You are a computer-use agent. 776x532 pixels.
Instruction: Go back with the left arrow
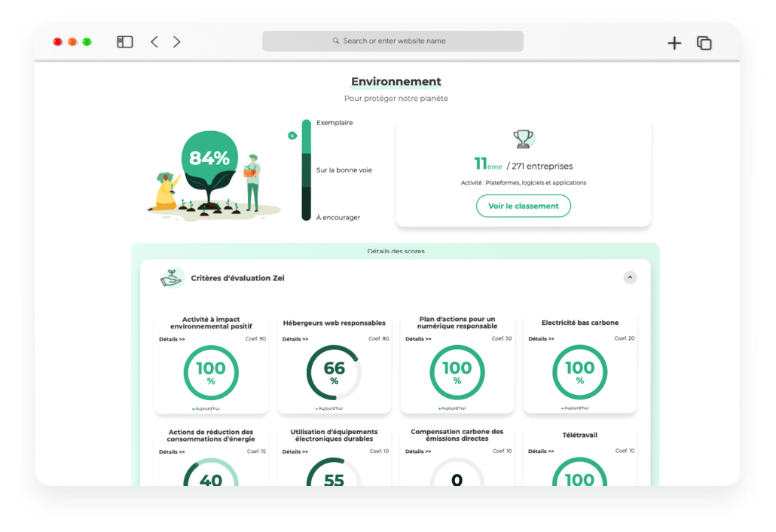click(154, 42)
